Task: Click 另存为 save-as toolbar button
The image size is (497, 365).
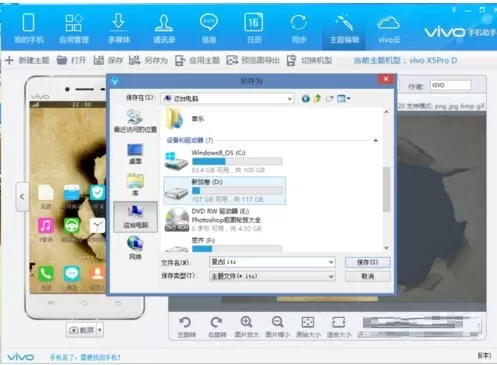Action: click(x=148, y=60)
